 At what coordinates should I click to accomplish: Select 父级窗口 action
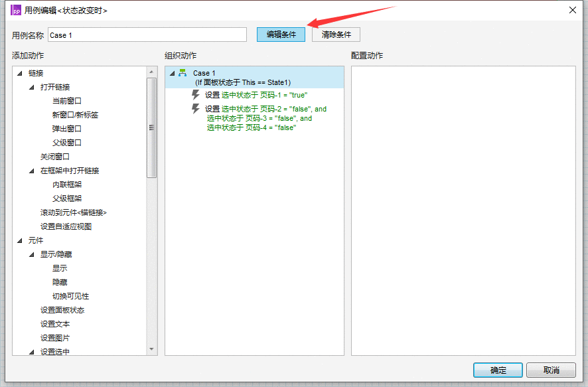pyautogui.click(x=67, y=143)
